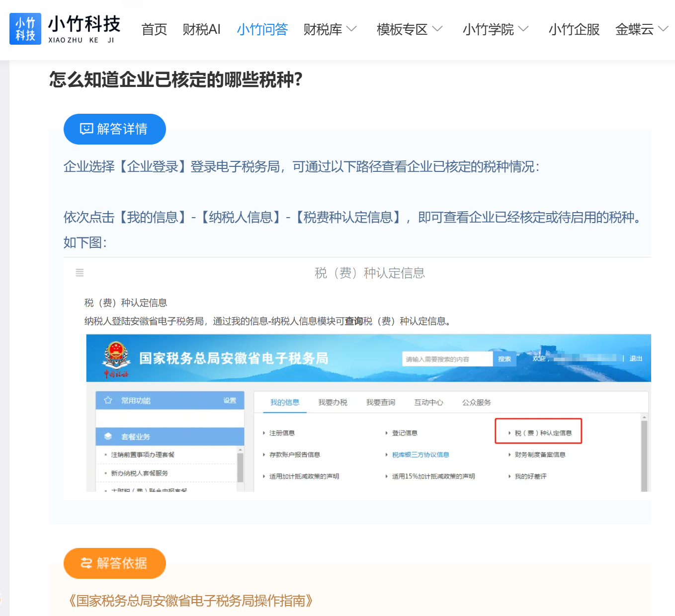Select the 小竹问答 navigation item
This screenshot has height=616, width=675.
(x=262, y=30)
